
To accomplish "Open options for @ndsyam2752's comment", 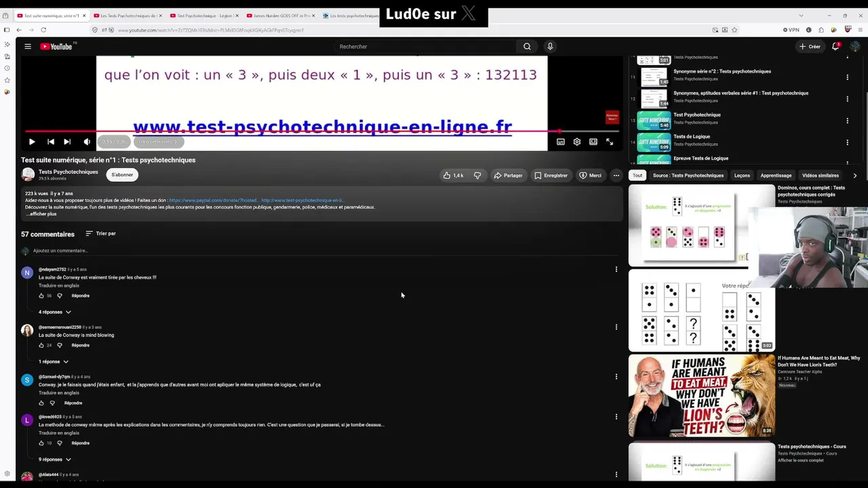I will 616,270.
